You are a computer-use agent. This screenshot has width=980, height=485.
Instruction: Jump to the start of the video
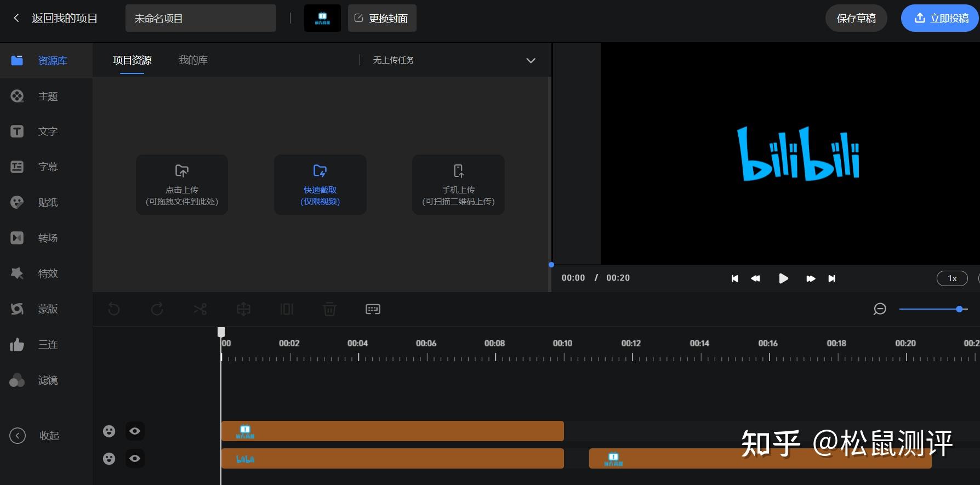click(734, 278)
